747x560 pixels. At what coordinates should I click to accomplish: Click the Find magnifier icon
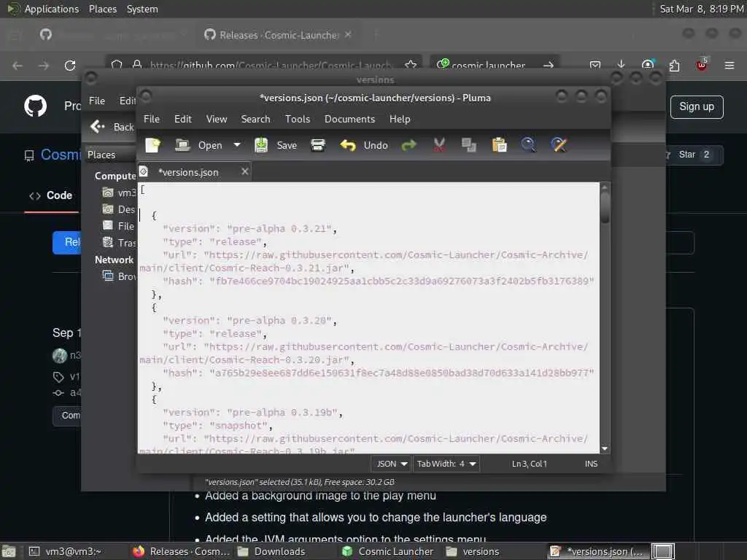528,145
